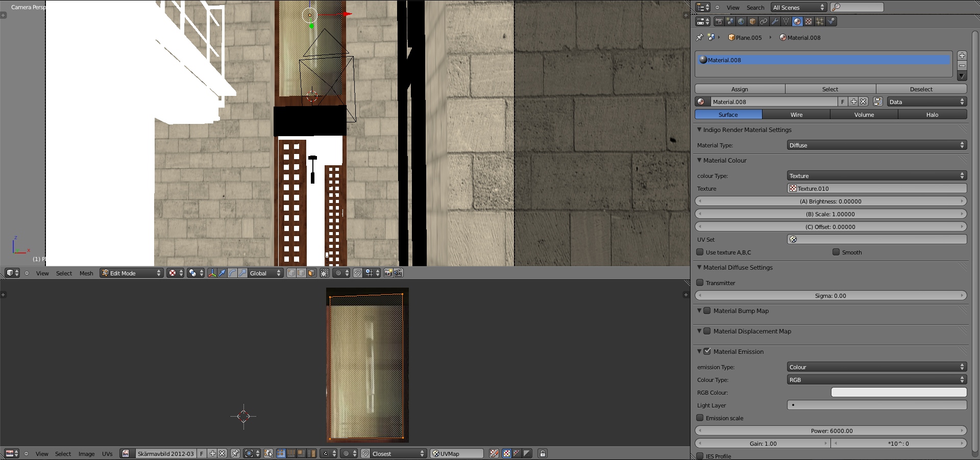Open the Particles properties tab
Screen dimensions: 980x460
coord(820,21)
